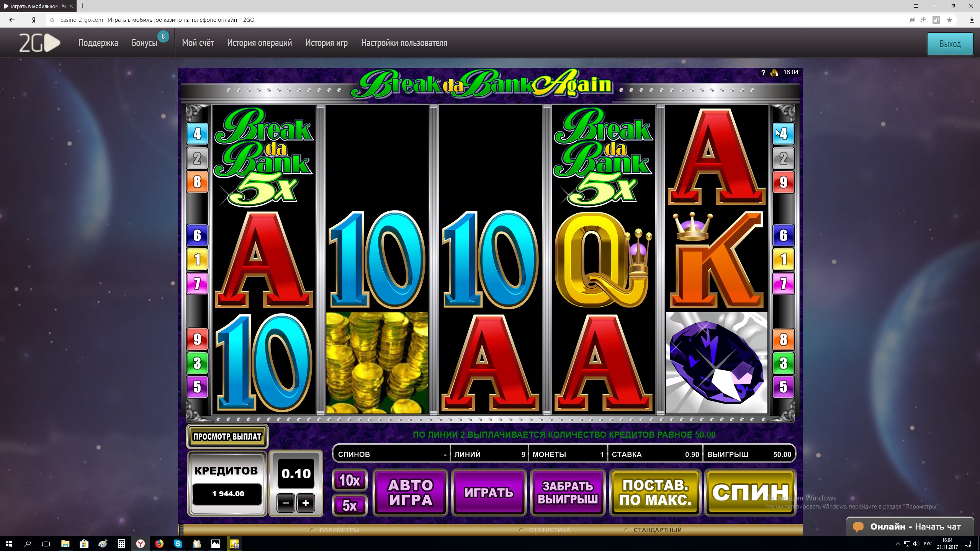Open the Бонусы menu item
The width and height of the screenshot is (980, 551).
coord(144,43)
